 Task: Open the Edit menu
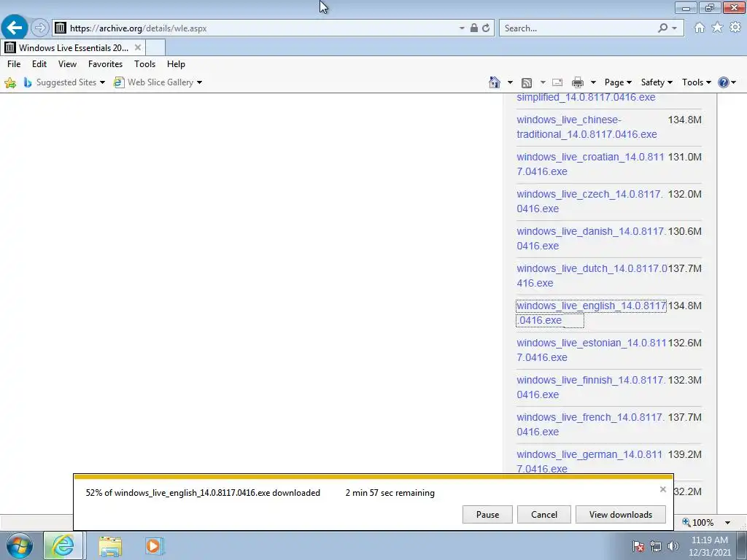[39, 64]
